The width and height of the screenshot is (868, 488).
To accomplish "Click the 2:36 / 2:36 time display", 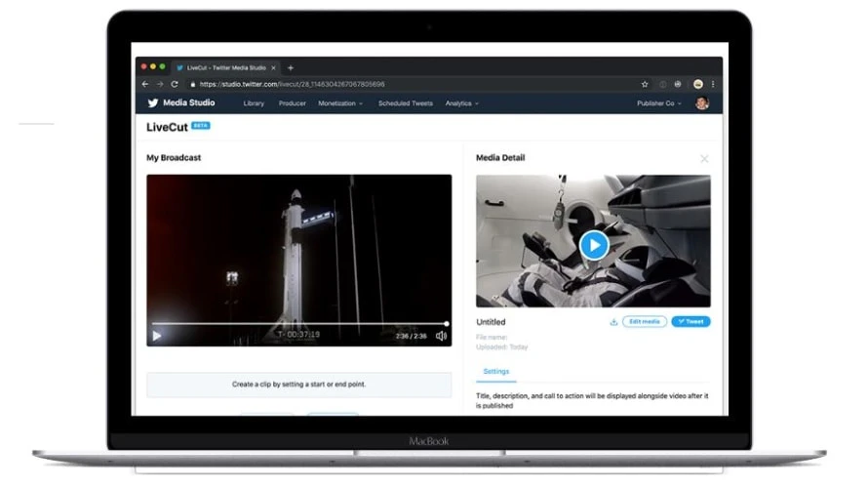I will pyautogui.click(x=412, y=336).
